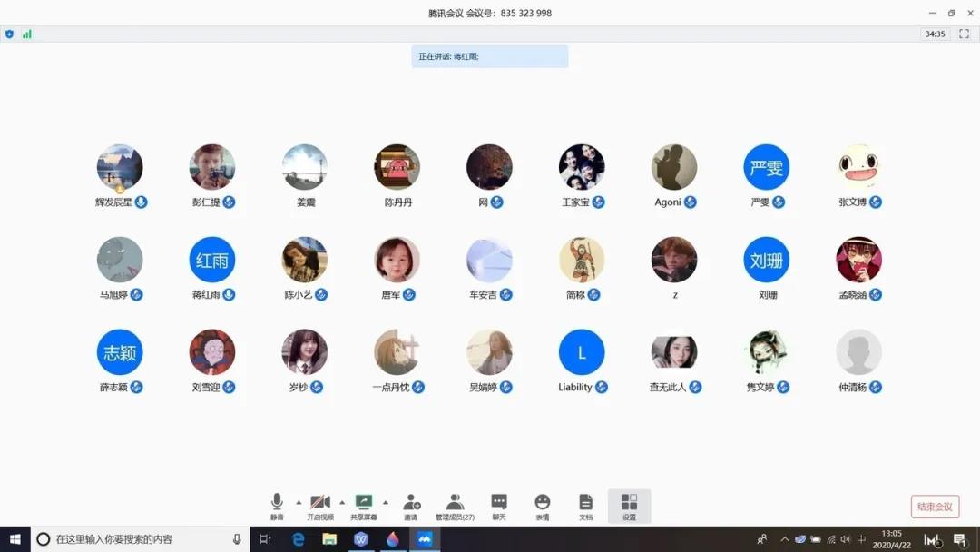980x552 pixels.
Task: Mute the microphone in the meeting toolbar
Action: coord(277,502)
